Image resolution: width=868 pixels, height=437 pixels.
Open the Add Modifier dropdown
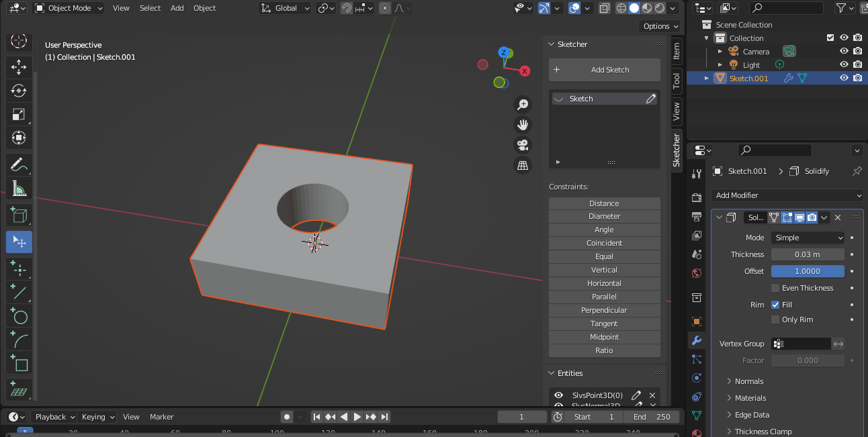(x=787, y=195)
